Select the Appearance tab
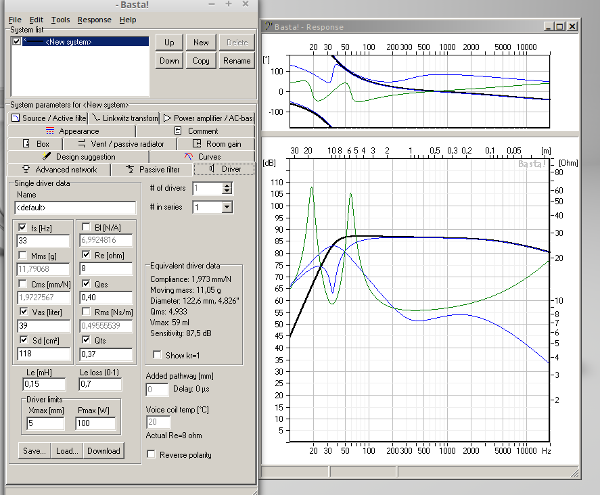600x495 pixels. (x=72, y=131)
